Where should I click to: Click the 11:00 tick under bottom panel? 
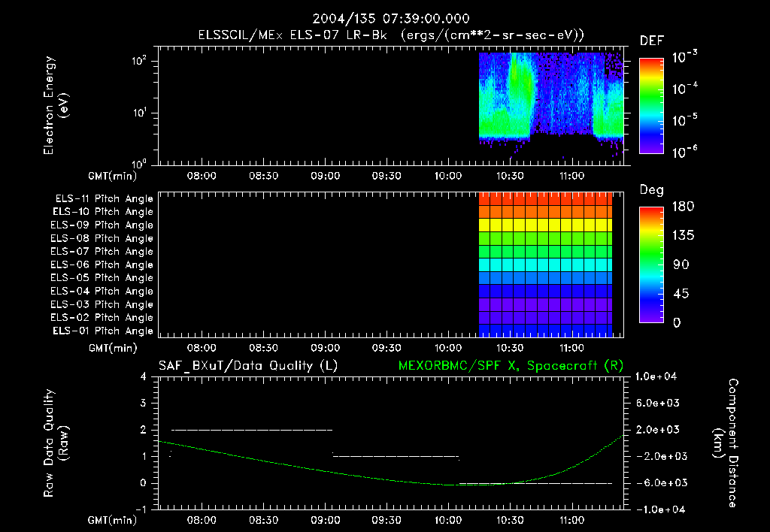pos(571,520)
